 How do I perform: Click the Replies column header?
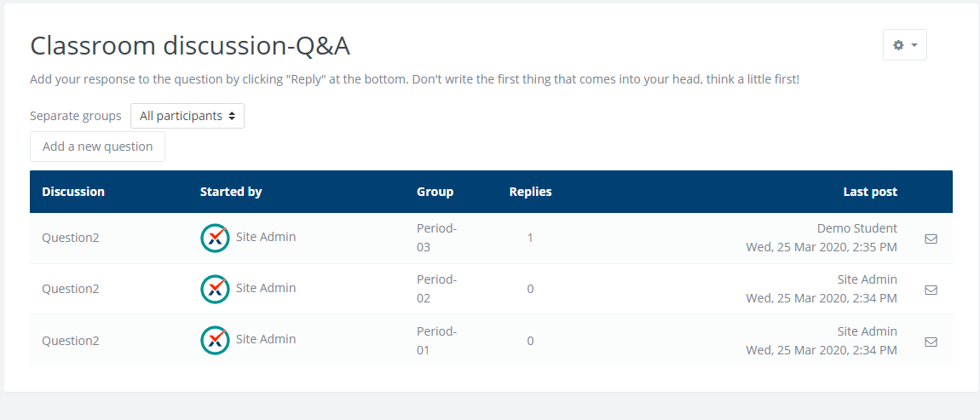(x=530, y=192)
